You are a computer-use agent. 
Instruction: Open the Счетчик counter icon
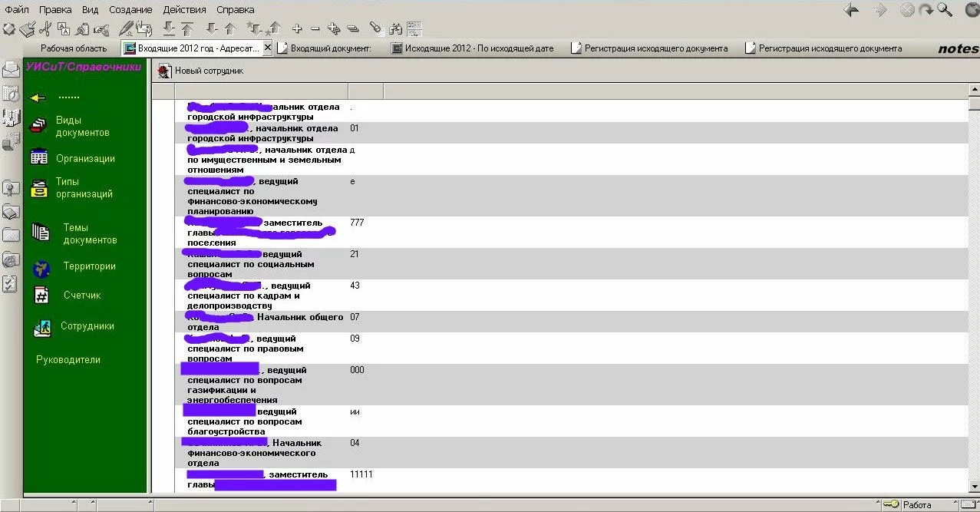tap(41, 296)
